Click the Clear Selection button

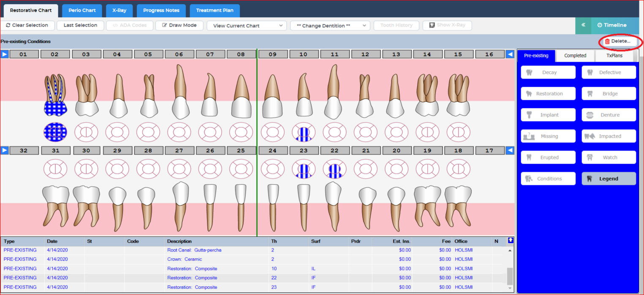tap(27, 25)
